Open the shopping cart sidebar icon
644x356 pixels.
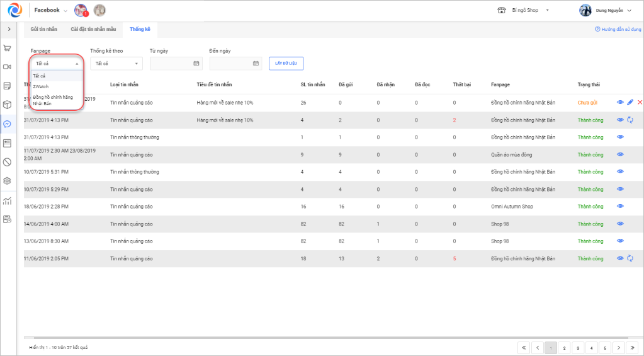pos(8,48)
